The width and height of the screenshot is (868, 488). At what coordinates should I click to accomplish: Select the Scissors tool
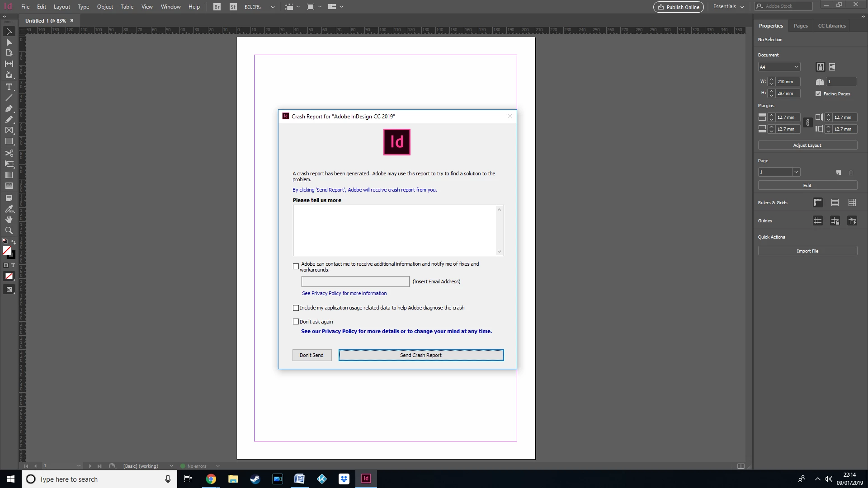pos(9,153)
